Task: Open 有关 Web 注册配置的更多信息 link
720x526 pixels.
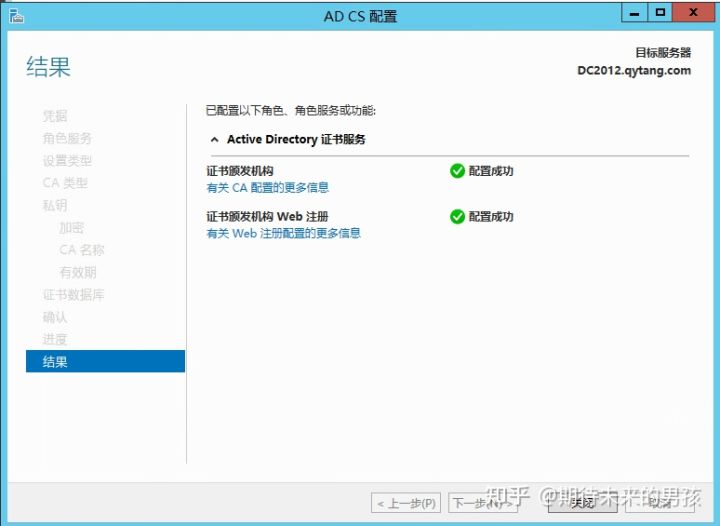Action: (283, 233)
